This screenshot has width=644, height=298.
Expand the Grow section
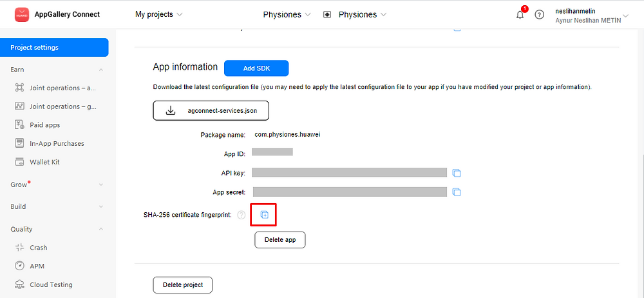pyautogui.click(x=101, y=185)
